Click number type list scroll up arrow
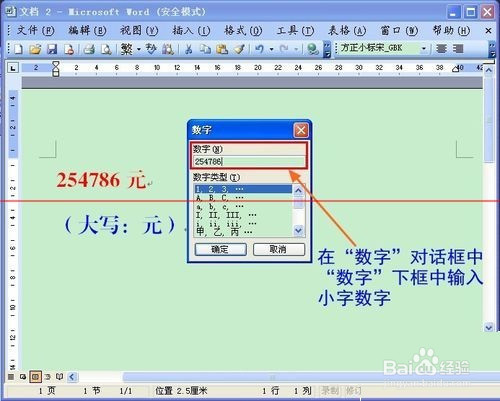 click(x=298, y=190)
